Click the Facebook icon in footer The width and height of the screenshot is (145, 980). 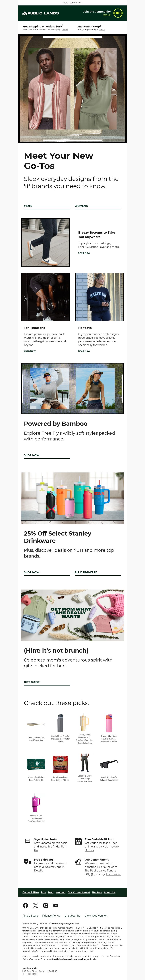coord(25,905)
